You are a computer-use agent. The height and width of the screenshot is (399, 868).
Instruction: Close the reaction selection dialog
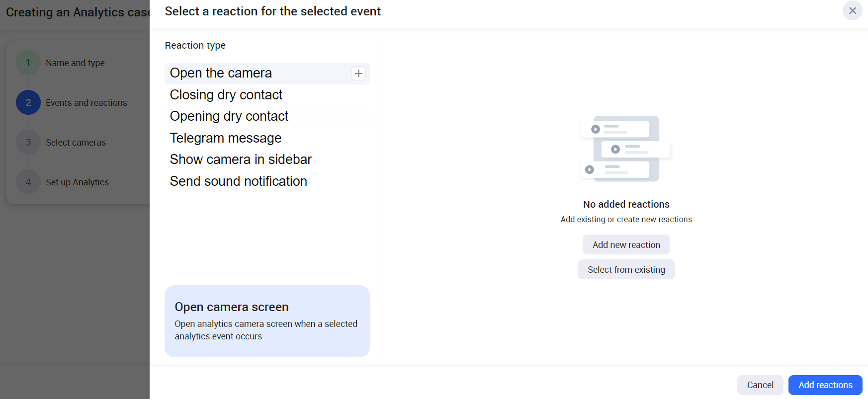[x=852, y=10]
